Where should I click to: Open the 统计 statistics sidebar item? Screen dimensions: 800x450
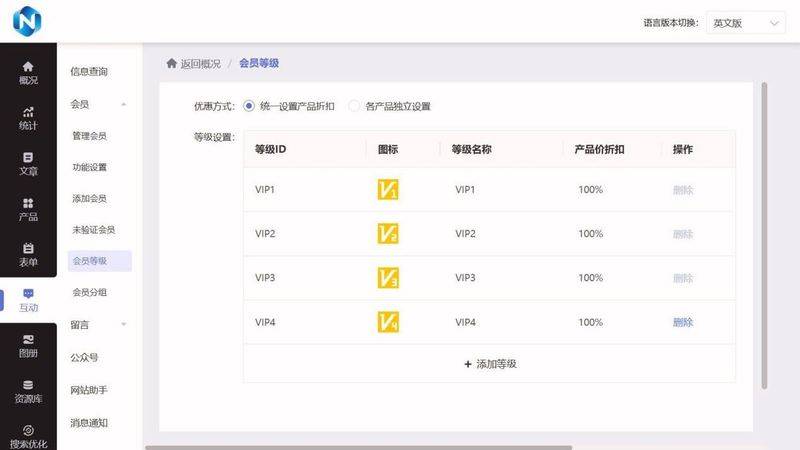28,118
